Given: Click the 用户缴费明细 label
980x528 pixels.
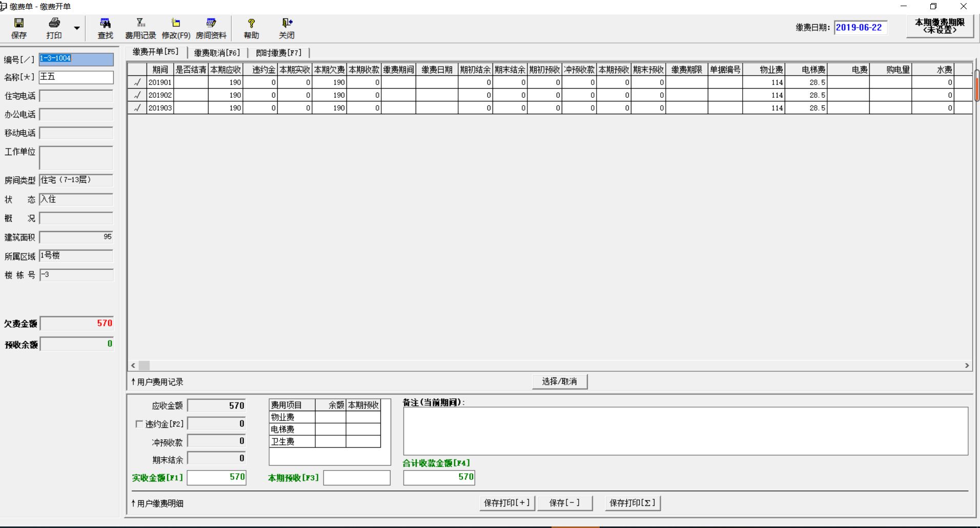Looking at the screenshot, I should [157, 503].
